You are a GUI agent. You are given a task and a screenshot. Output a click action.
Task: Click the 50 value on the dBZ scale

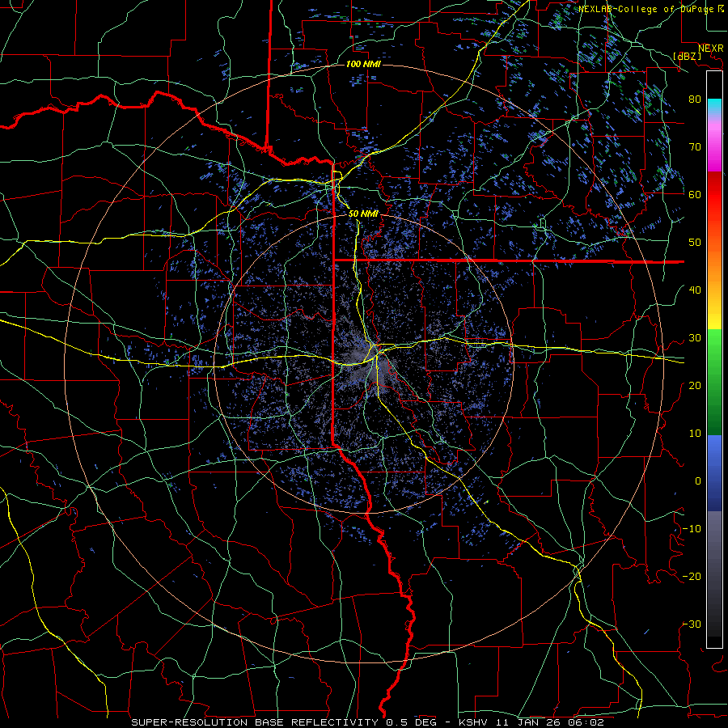pyautogui.click(x=695, y=243)
